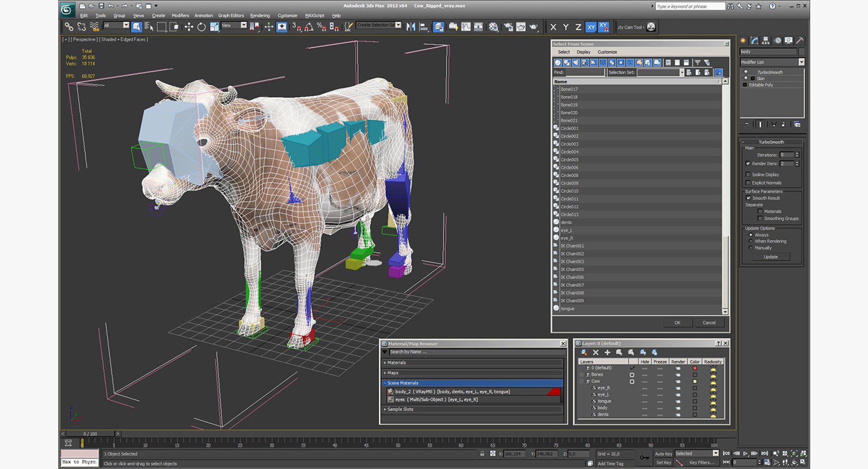Enable the Explicit Normals checkbox
Screen dimensions: 868x469
(748, 183)
